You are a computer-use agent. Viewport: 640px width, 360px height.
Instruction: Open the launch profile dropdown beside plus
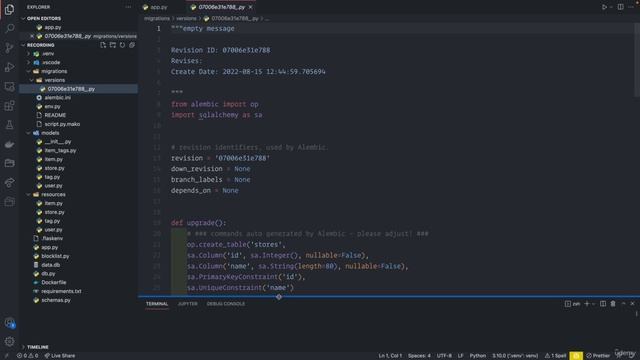pos(593,304)
